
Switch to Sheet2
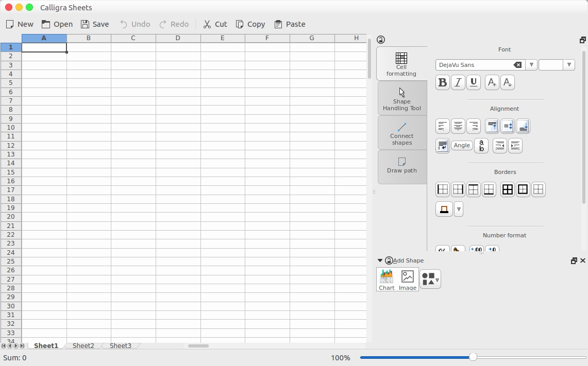coord(82,345)
